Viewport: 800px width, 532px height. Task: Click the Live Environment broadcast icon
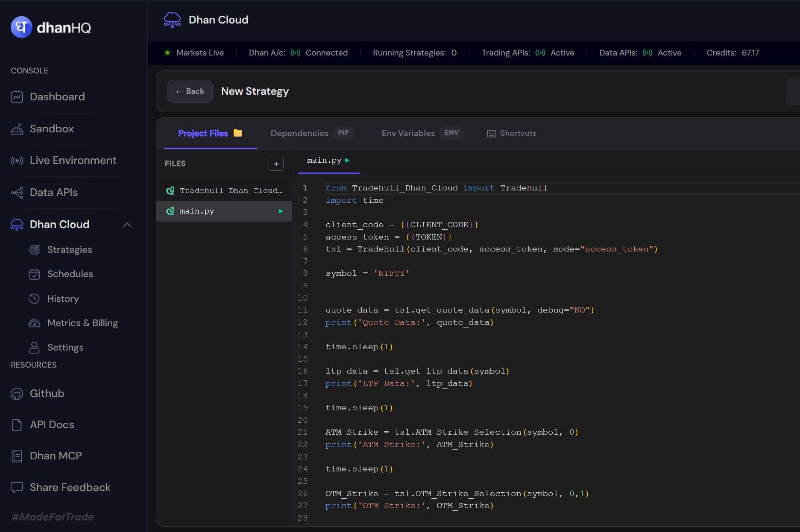[x=17, y=161]
